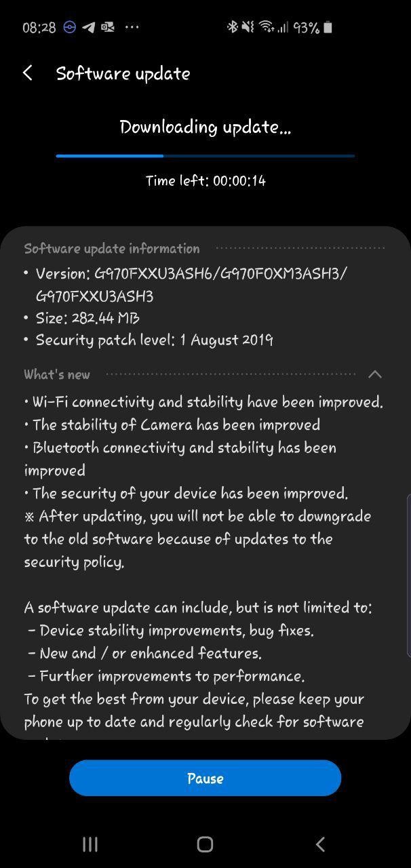The image size is (411, 868).
Task: Tap the home button in the navigation bar
Action: click(x=205, y=844)
